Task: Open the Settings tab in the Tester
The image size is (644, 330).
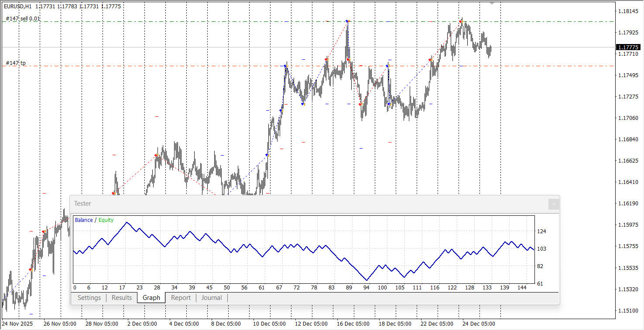Action: [x=89, y=298]
